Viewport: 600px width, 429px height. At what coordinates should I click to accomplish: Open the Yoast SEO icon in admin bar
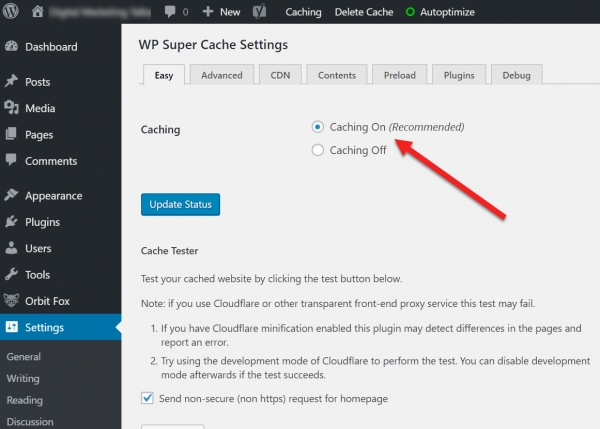pos(259,11)
